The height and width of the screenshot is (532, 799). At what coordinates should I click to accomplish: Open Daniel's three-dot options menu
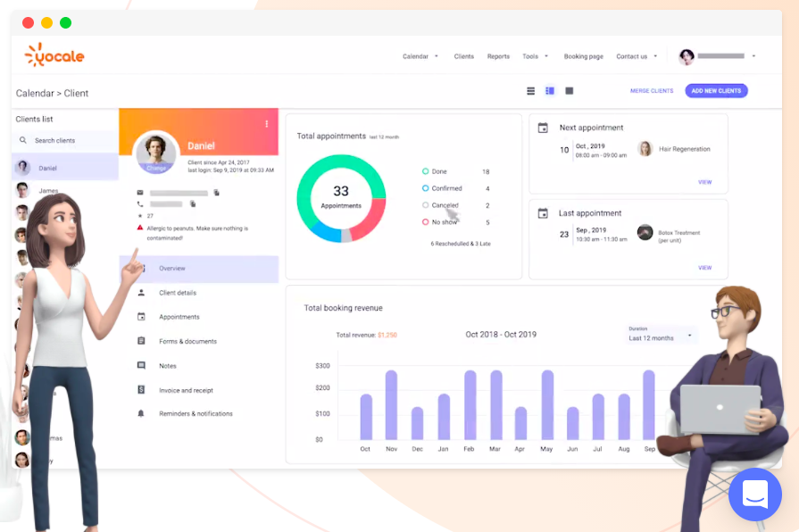pos(267,124)
